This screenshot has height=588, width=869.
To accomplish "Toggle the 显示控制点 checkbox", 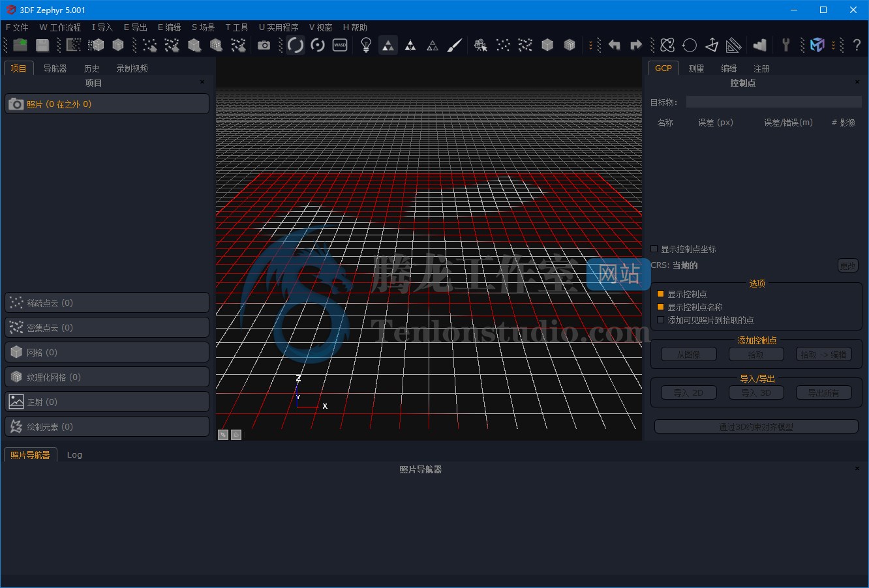I will [x=660, y=294].
